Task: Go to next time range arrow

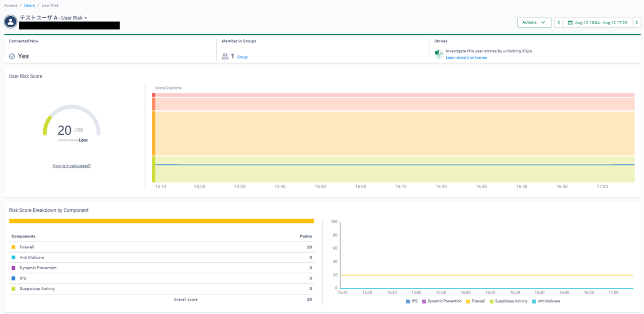Action: 636,23
